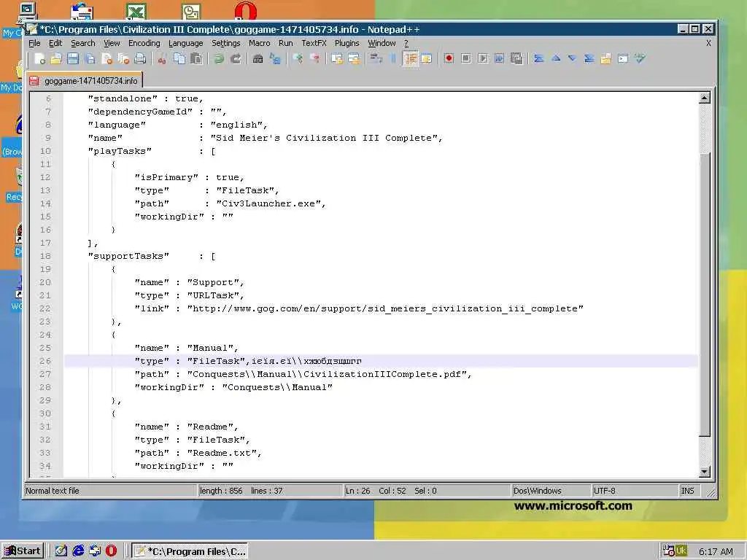The height and width of the screenshot is (560, 747).
Task: Click the vertical scrollbar up arrow
Action: pos(705,98)
